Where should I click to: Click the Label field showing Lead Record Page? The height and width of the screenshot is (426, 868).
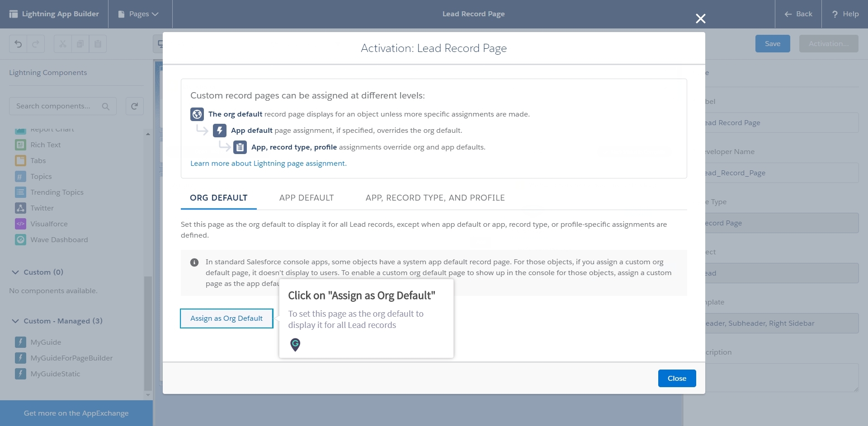pyautogui.click(x=782, y=122)
